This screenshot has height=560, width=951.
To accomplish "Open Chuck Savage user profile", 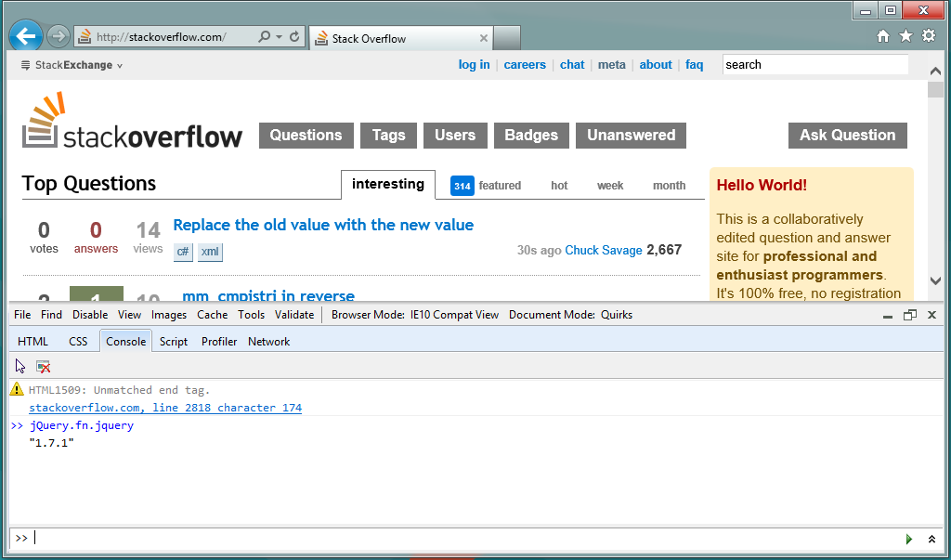I will (604, 251).
